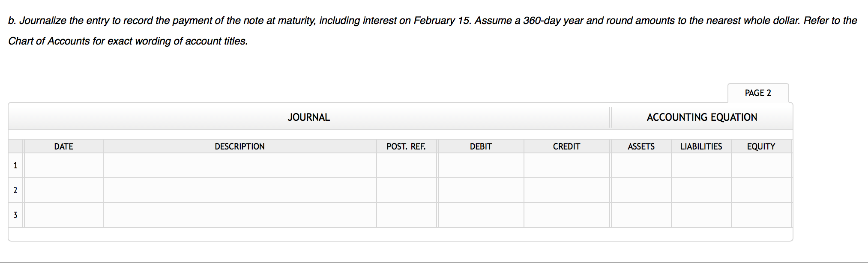
Task: Click the Post. Ref. cell in row 1
Action: click(x=406, y=165)
